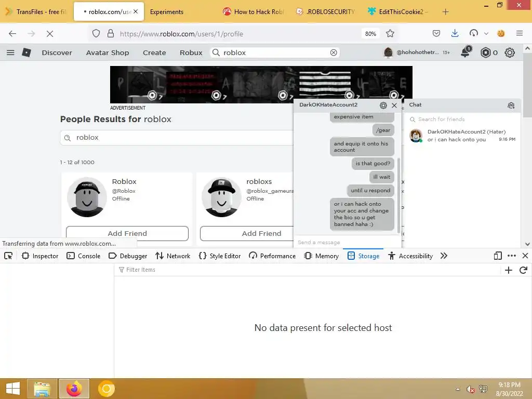This screenshot has width=532, height=399.
Task: Activate the element picker in devtools
Action: click(x=8, y=256)
